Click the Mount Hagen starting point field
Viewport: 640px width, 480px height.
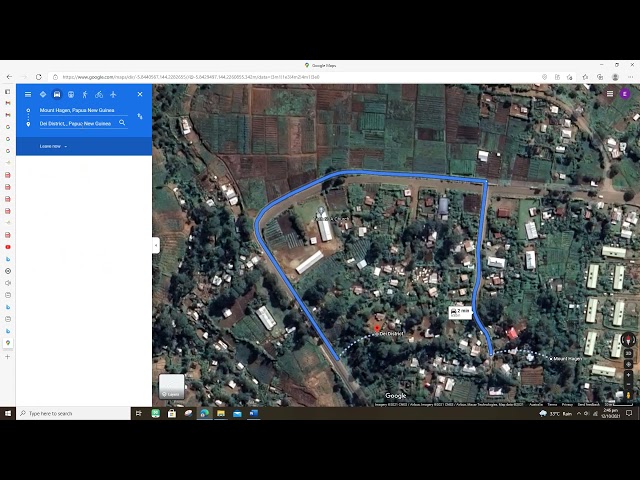(x=83, y=110)
